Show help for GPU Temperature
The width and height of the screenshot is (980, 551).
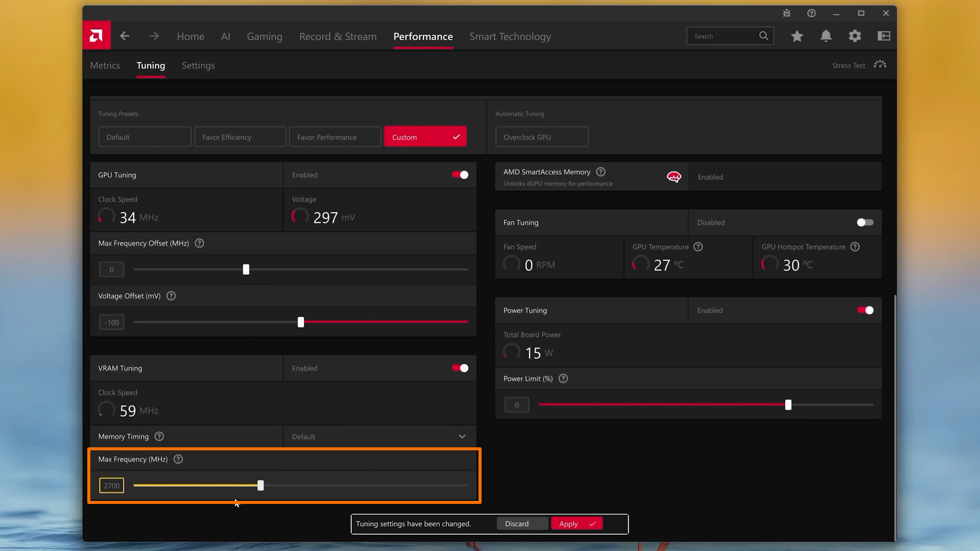pyautogui.click(x=698, y=247)
